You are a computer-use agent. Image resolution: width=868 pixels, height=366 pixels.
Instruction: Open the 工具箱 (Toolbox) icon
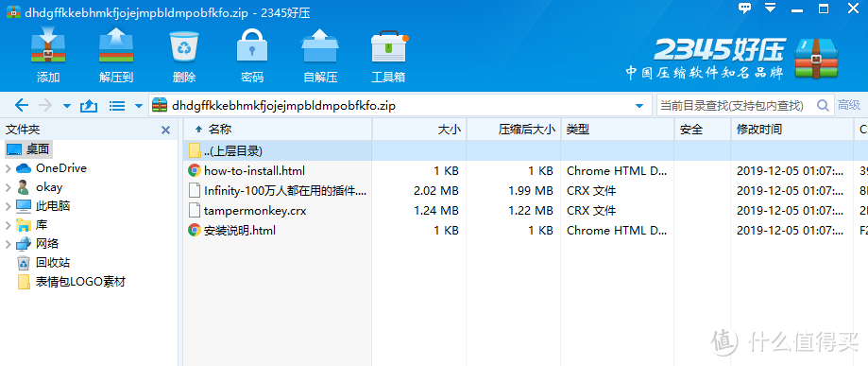click(388, 47)
